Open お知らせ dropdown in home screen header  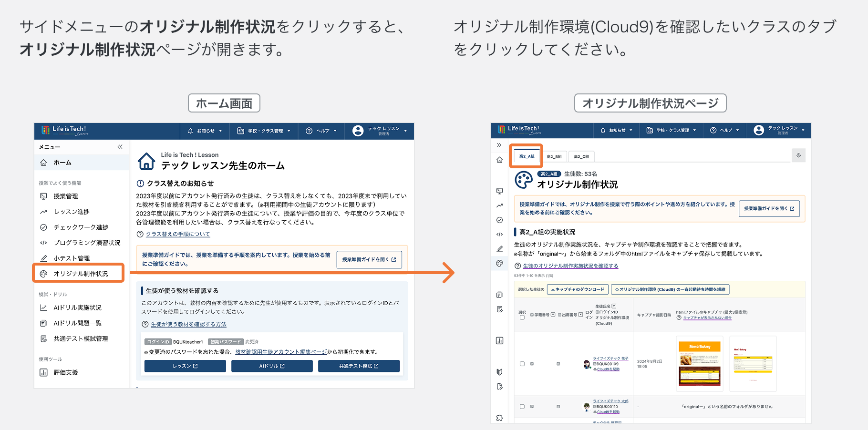pos(205,131)
